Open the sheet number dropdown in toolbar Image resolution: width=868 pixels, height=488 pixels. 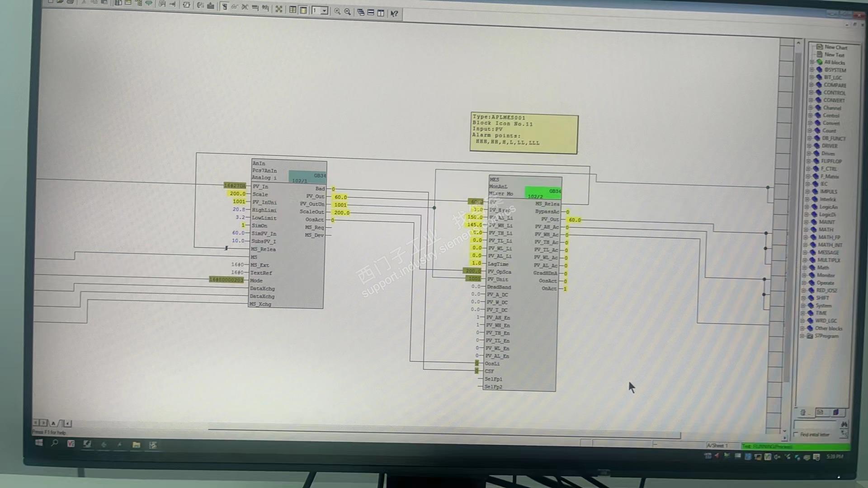(324, 10)
